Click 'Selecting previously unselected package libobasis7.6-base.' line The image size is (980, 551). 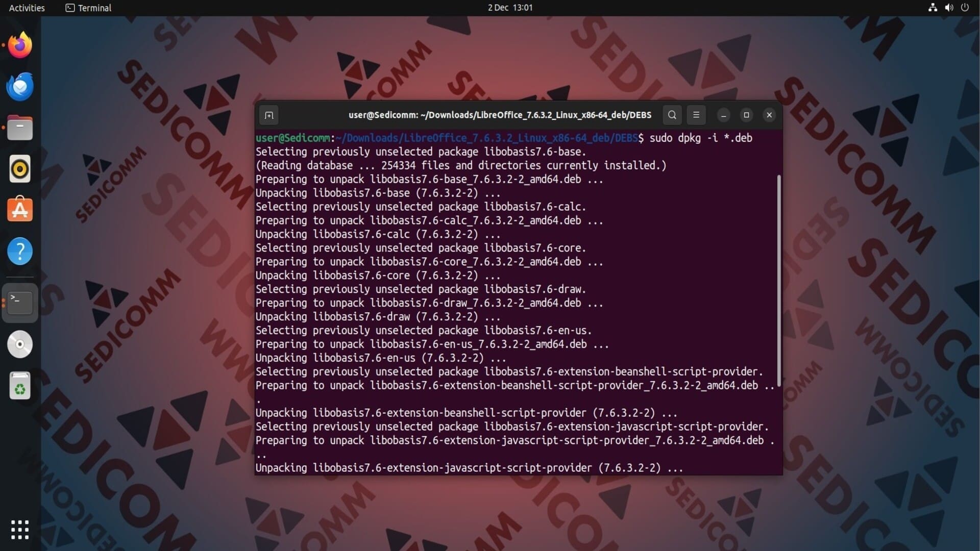(x=421, y=152)
